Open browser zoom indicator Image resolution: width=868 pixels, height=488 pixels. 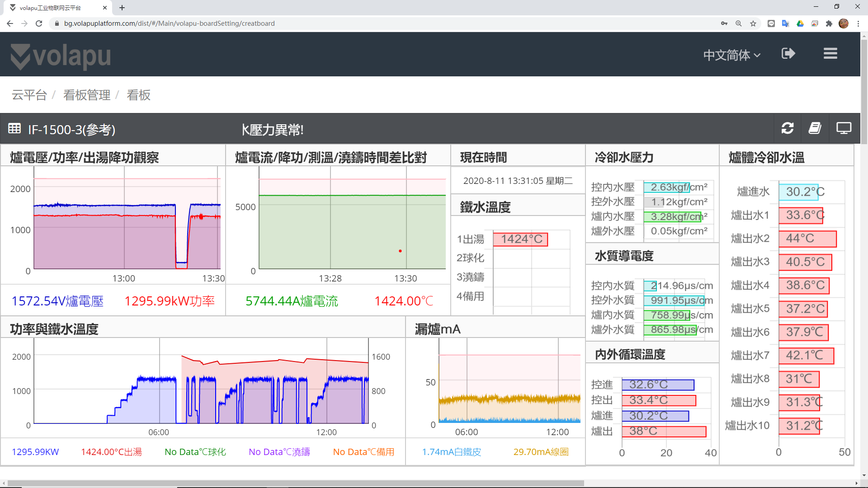739,23
